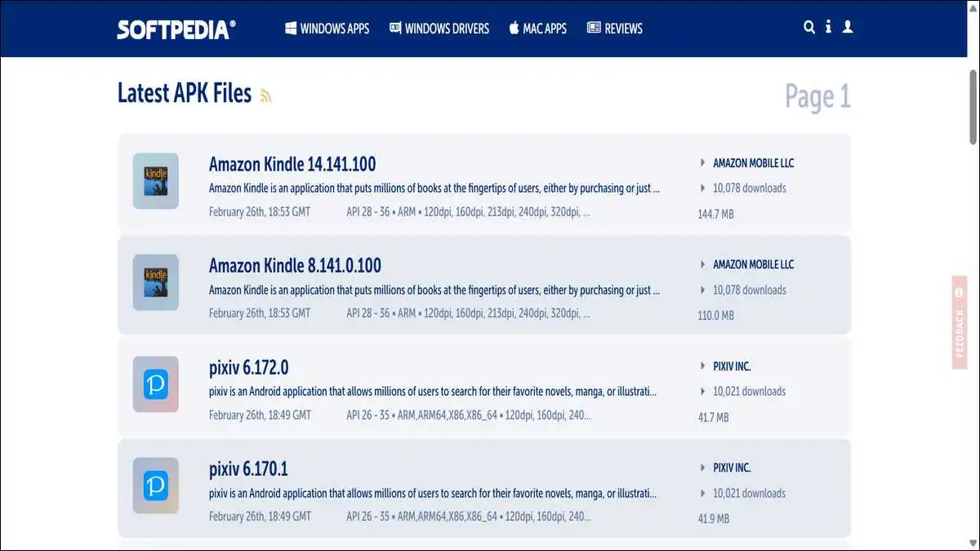
Task: Click AMAZON MOBILE LLC for Kindle 8.141.0.100
Action: [753, 264]
